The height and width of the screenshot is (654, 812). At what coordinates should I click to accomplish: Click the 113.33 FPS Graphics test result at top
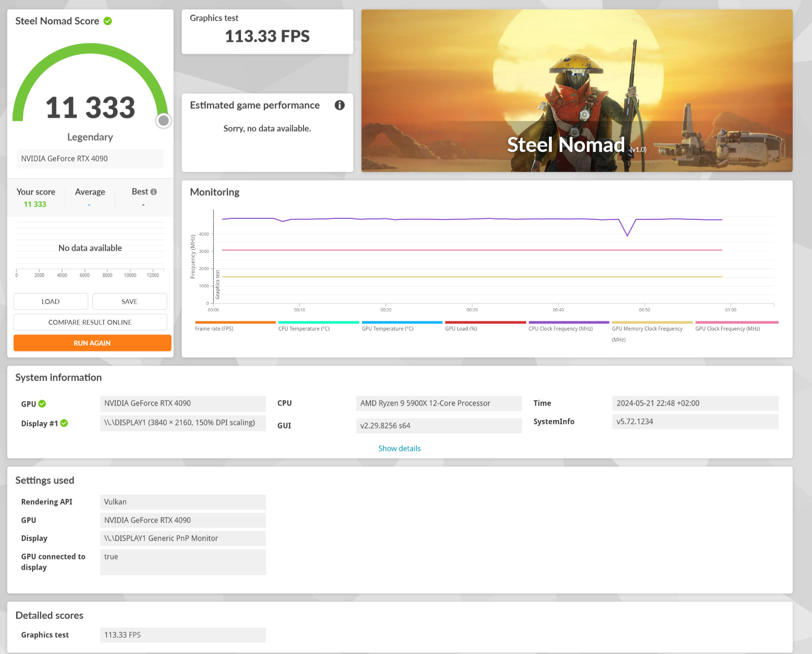pos(267,36)
